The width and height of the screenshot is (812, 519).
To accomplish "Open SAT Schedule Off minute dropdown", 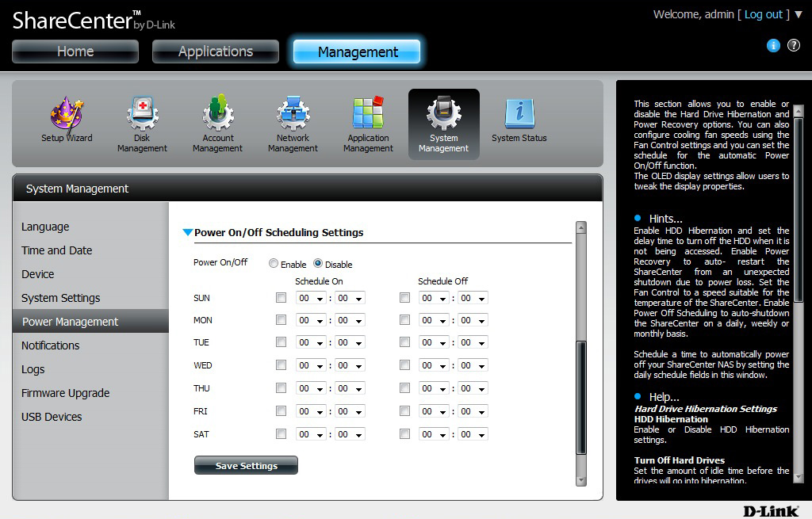I will pos(473,434).
